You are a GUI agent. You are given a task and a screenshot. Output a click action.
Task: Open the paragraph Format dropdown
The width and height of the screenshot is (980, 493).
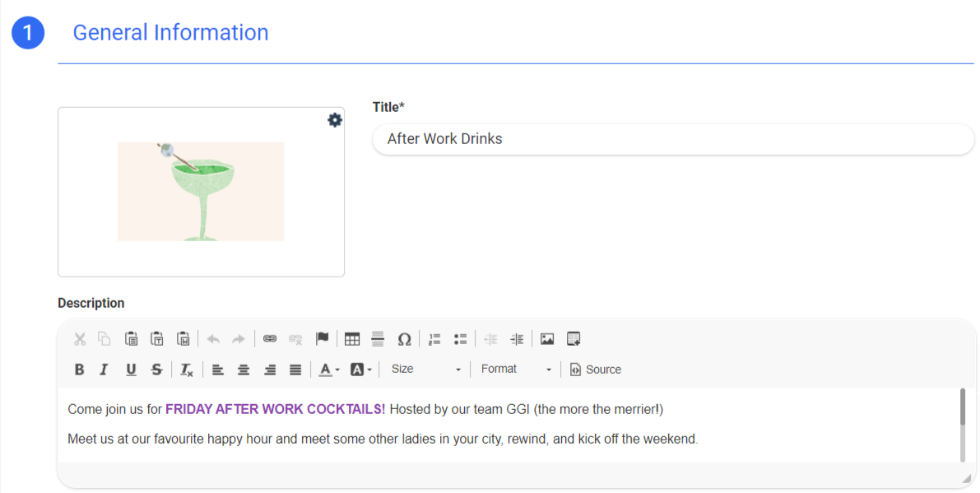coord(516,370)
